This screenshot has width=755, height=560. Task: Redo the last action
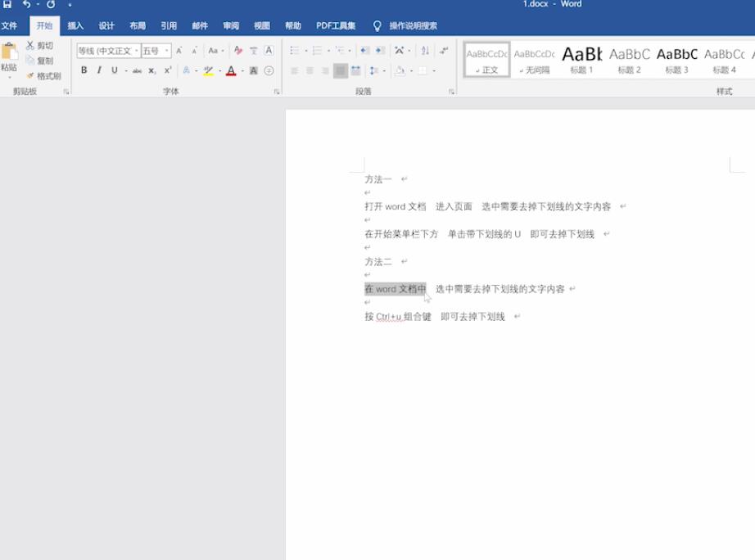[51, 4]
